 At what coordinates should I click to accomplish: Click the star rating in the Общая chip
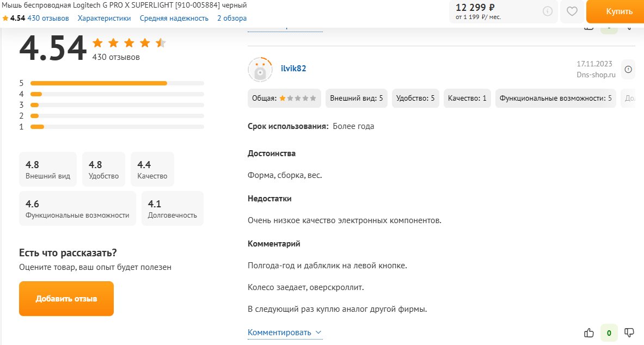click(298, 98)
